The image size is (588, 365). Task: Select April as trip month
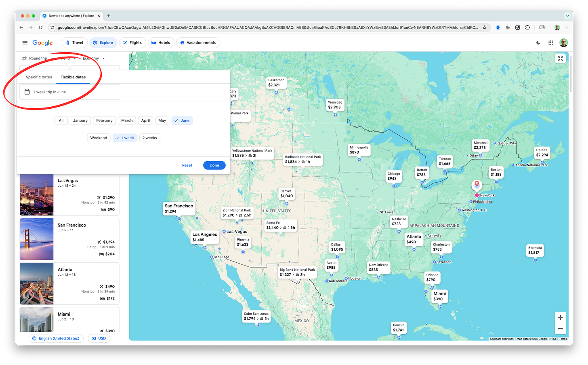point(145,120)
